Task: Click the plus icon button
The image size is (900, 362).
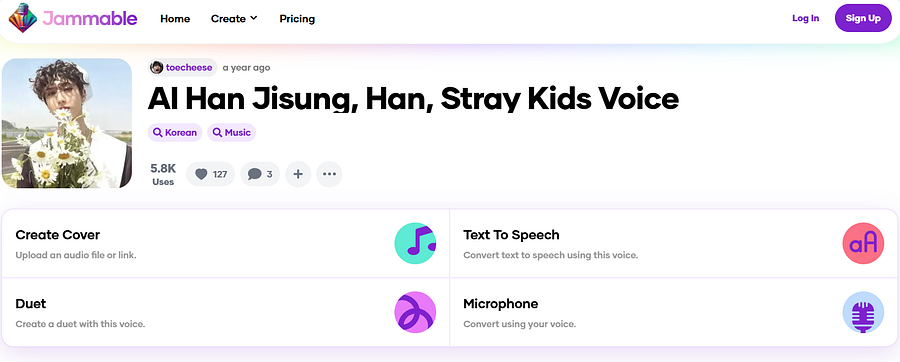Action: tap(298, 174)
